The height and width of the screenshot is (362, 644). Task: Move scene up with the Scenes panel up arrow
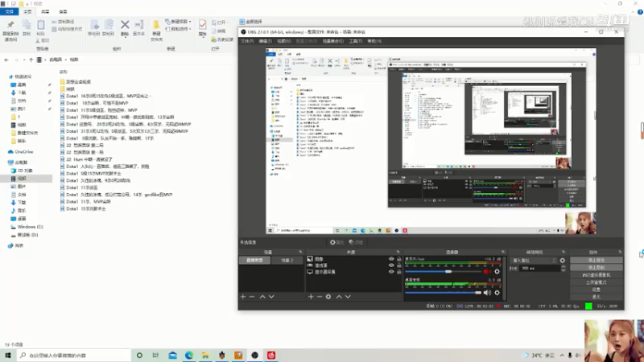coord(262,296)
